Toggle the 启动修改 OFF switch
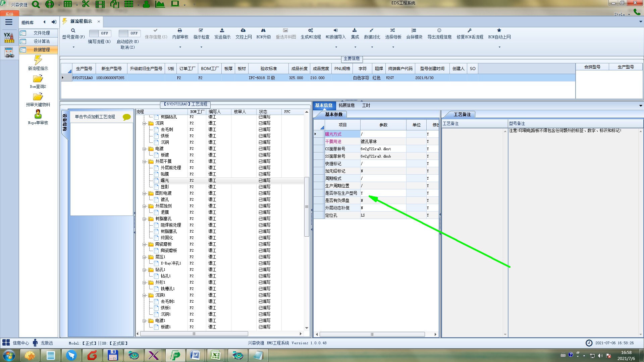Viewport: 644px width, 362px height. point(129,33)
